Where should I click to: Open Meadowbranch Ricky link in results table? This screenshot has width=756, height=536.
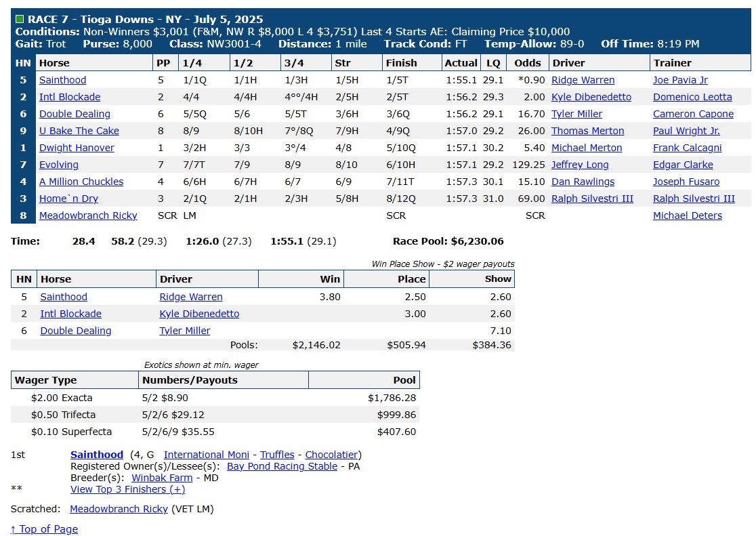pos(88,215)
